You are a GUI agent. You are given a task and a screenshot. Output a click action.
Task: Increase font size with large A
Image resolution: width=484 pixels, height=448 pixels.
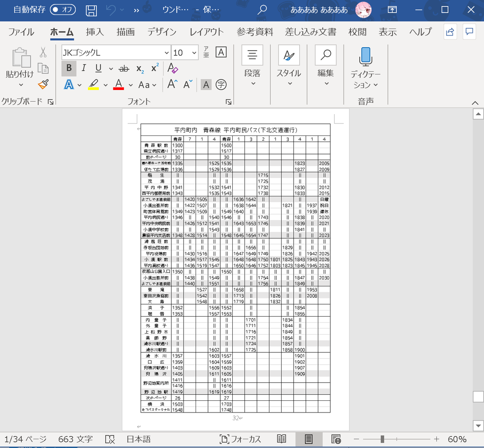point(172,84)
